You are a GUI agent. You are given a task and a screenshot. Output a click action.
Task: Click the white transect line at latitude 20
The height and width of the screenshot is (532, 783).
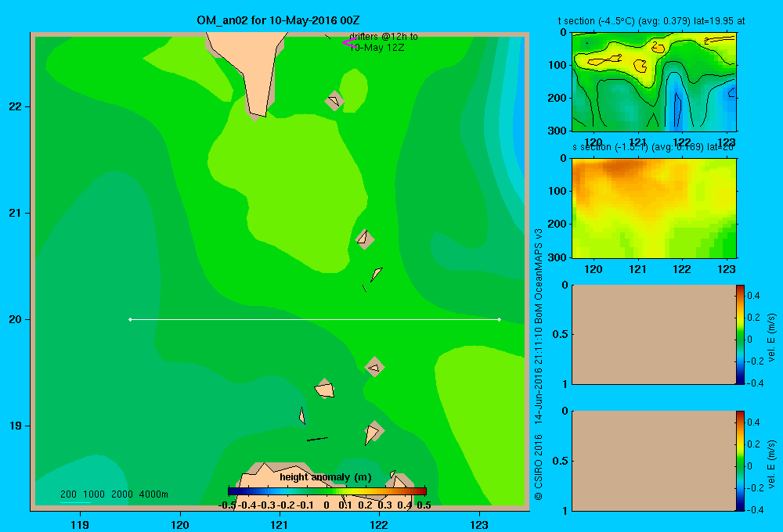tap(315, 319)
